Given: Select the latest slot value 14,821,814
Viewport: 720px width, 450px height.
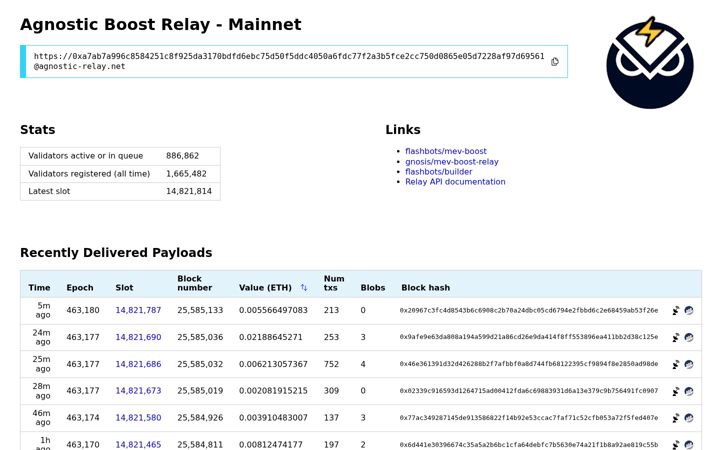Looking at the screenshot, I should pyautogui.click(x=189, y=191).
